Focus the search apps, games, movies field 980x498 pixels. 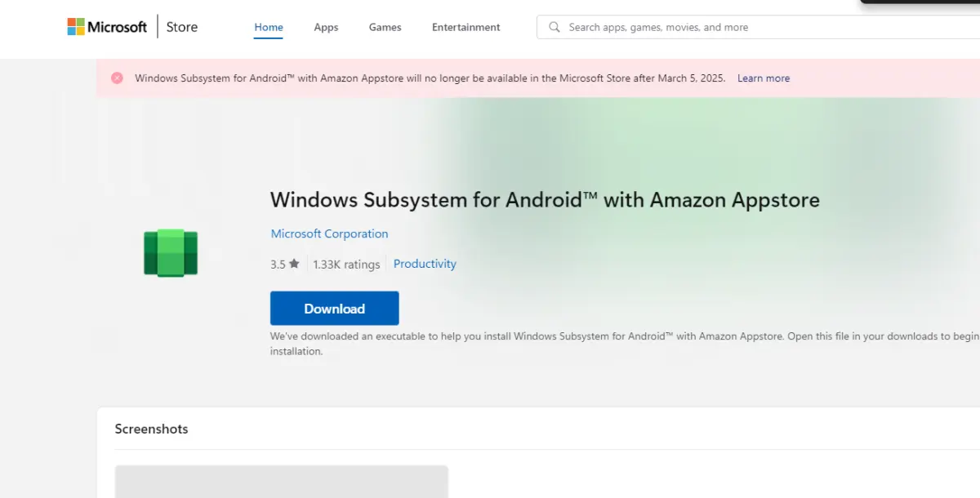pos(758,27)
